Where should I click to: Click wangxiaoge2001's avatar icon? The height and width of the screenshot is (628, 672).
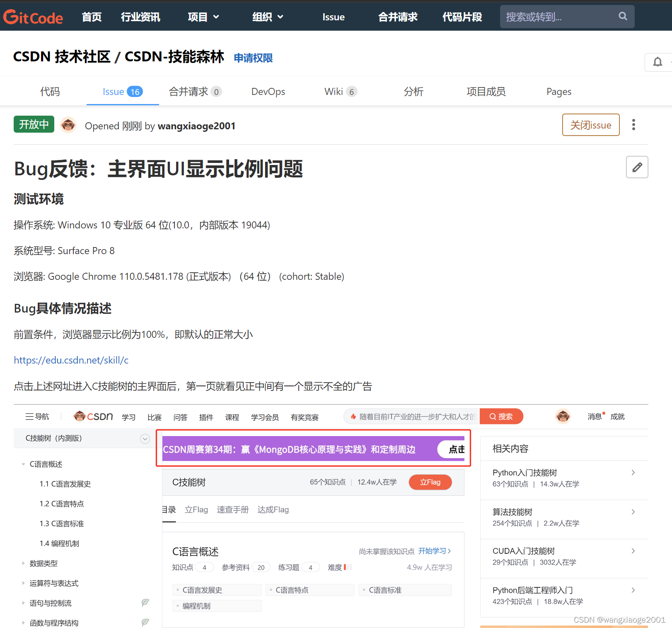pyautogui.click(x=68, y=125)
